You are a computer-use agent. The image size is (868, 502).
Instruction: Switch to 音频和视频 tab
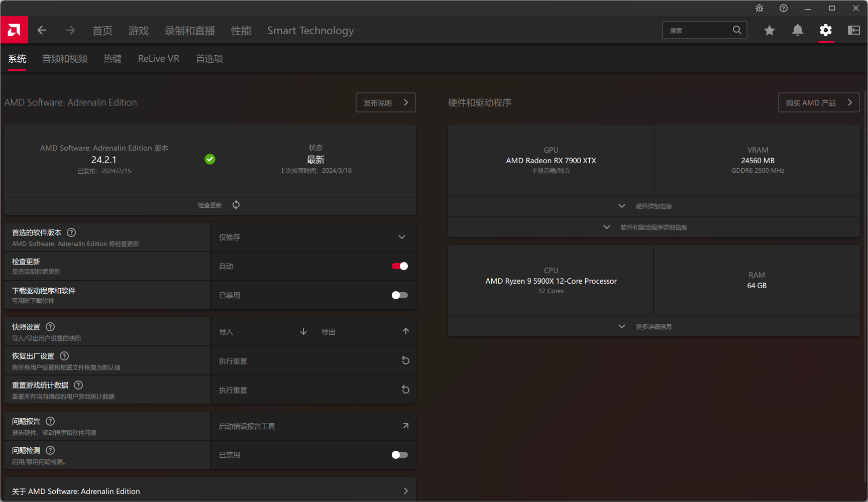point(65,59)
